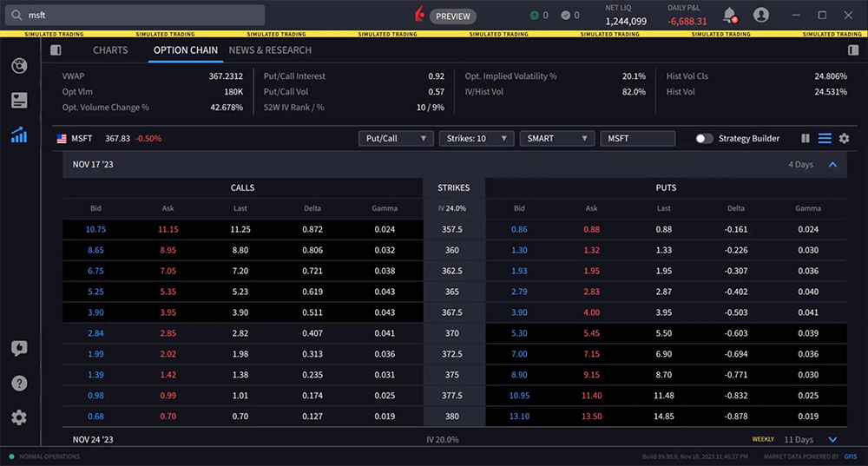Click the PREVIEW button
868x466 pixels.
coord(453,16)
